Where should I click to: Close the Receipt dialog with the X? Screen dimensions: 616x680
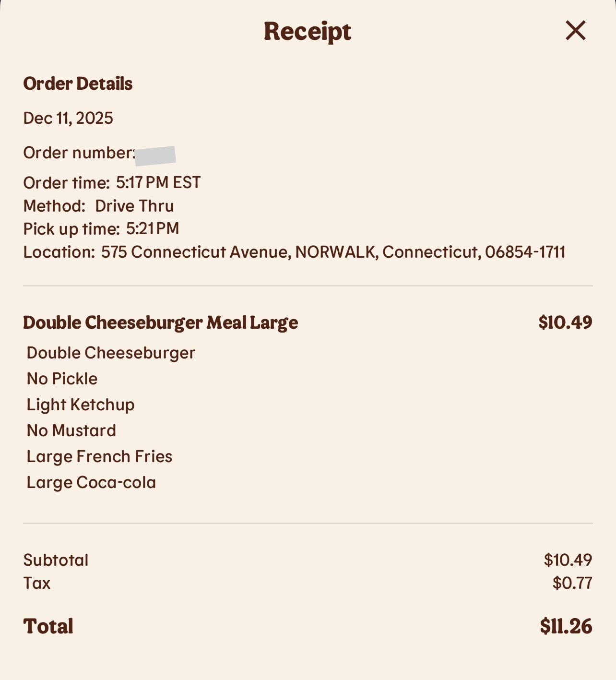pyautogui.click(x=575, y=31)
